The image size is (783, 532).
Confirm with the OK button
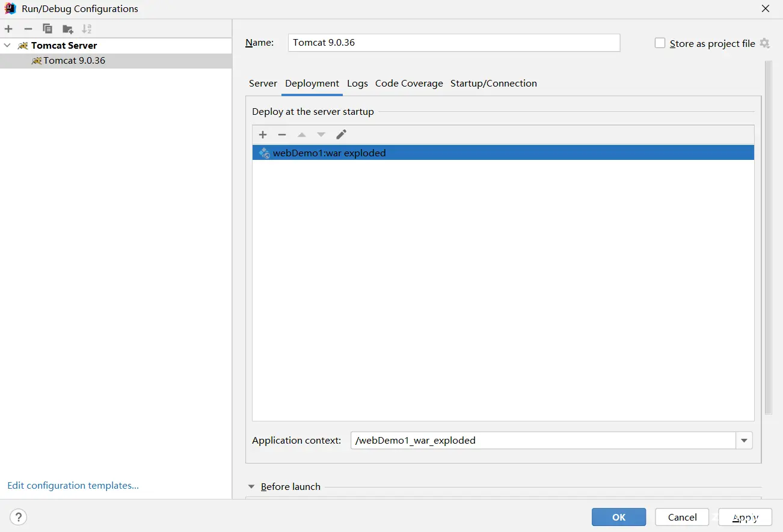click(619, 517)
